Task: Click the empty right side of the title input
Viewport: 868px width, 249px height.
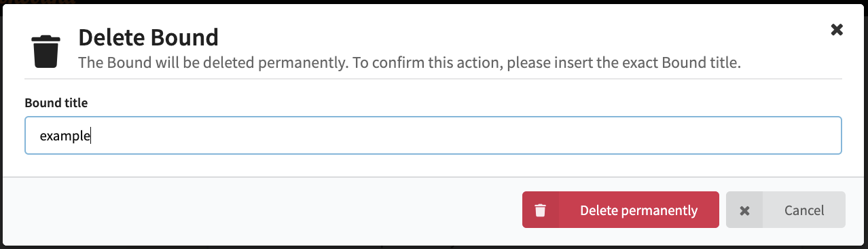Action: coord(475,136)
